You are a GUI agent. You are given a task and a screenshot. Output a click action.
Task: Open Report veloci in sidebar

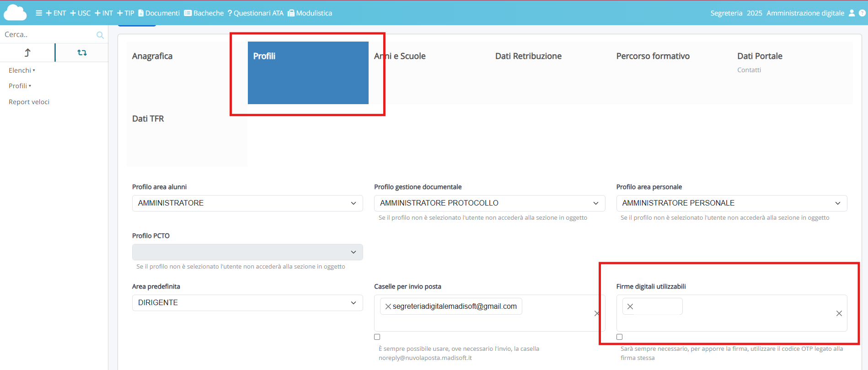(29, 102)
